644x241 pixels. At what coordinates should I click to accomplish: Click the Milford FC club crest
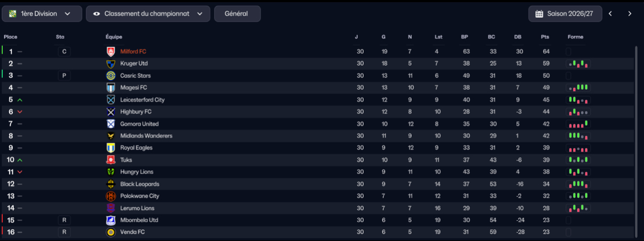pos(111,52)
